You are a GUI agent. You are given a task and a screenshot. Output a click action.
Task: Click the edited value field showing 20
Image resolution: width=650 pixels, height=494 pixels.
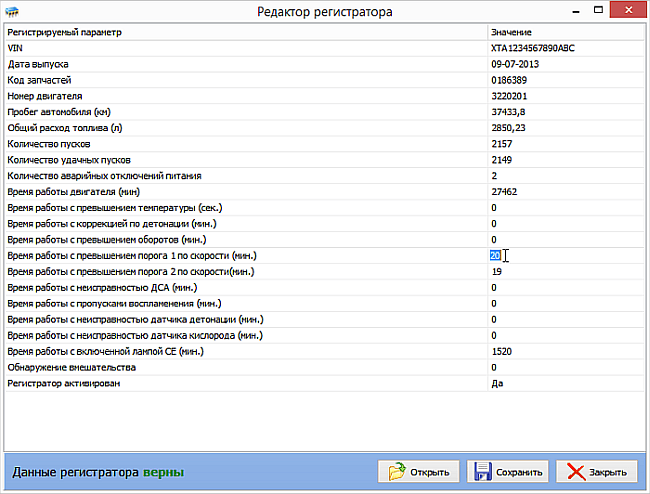[x=495, y=256]
